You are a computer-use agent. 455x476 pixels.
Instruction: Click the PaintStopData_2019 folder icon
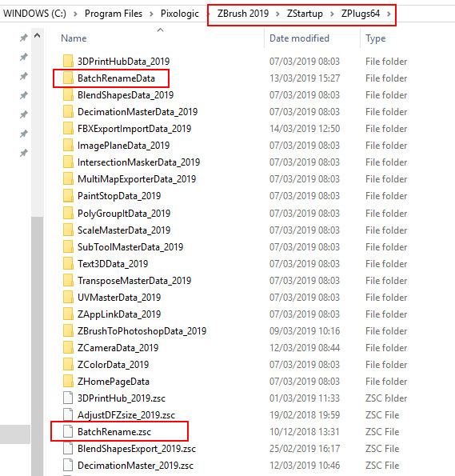68,196
